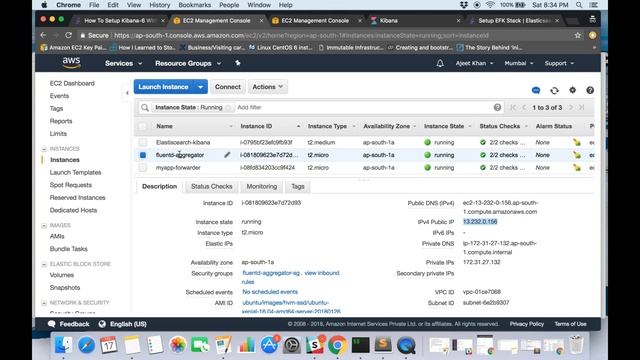Open the EC2 help question mark
The image size is (640, 360).
tap(590, 90)
